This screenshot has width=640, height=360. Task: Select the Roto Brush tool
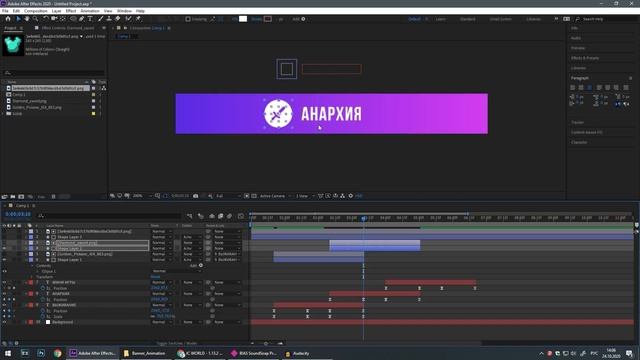point(129,19)
